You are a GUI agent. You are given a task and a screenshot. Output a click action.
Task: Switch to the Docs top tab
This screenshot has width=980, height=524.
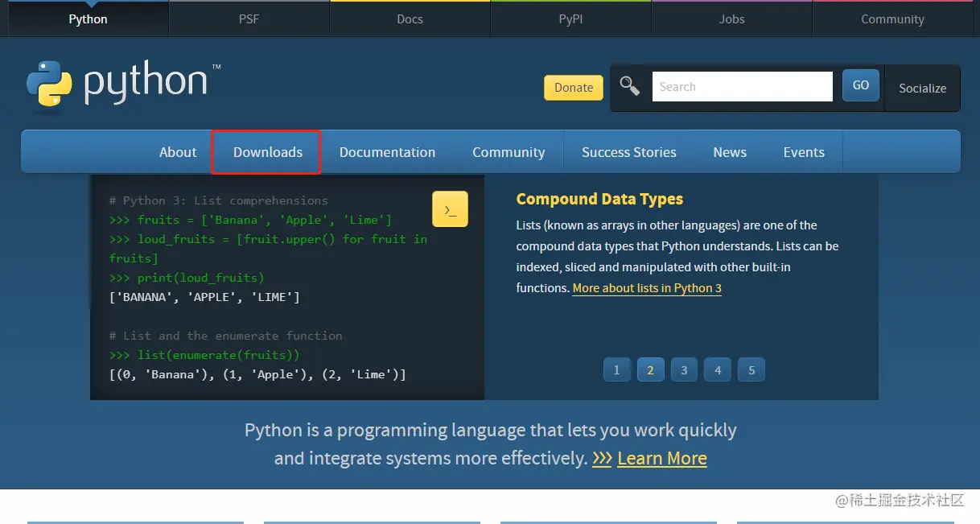[x=410, y=19]
